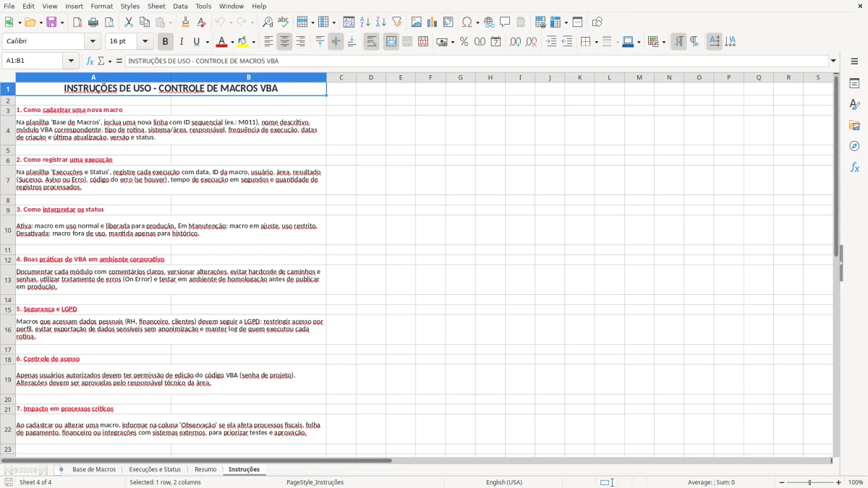Toggle the AutoFilter
Image resolution: width=868 pixels, height=488 pixels.
(x=396, y=22)
